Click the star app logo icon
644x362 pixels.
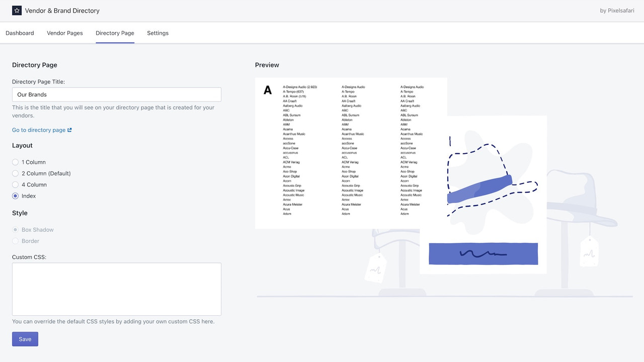(17, 10)
